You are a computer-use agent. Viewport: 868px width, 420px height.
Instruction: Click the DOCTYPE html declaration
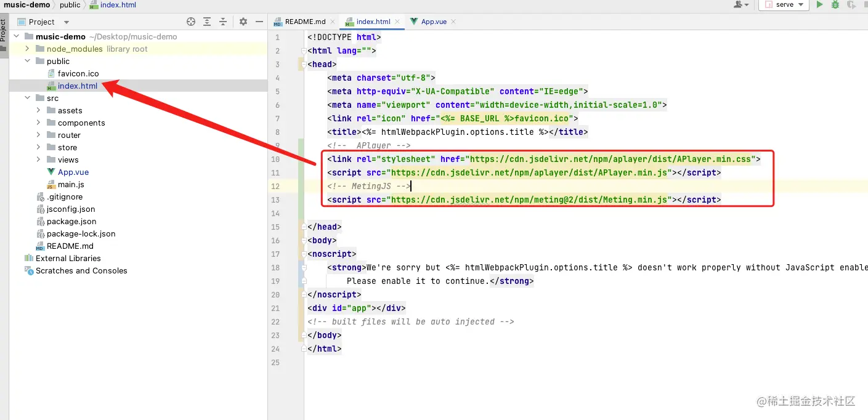coord(344,37)
